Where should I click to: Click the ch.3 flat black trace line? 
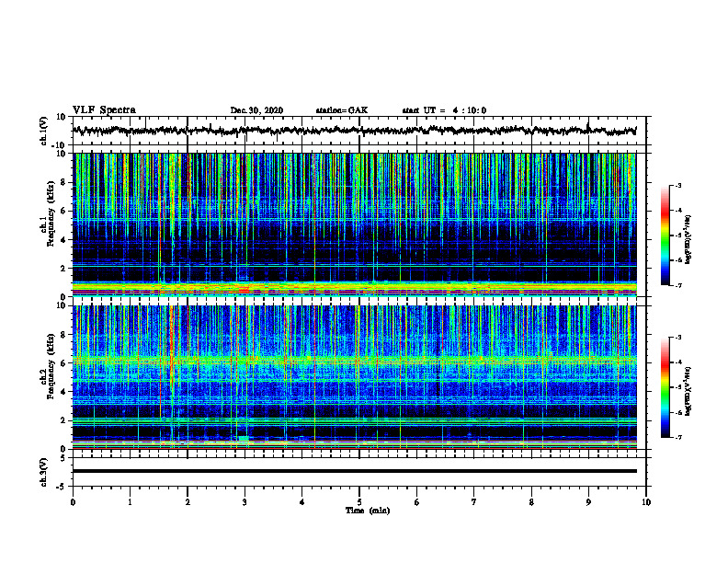[355, 471]
